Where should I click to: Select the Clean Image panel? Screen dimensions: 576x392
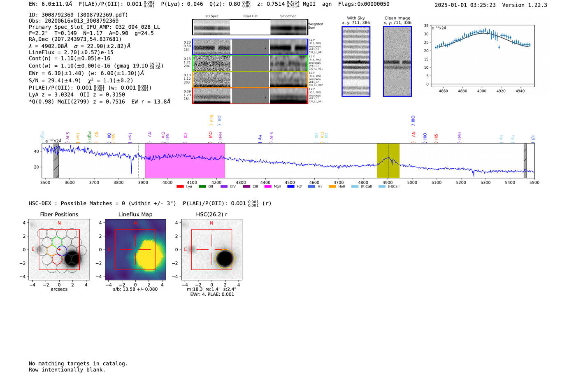pyautogui.click(x=397, y=61)
